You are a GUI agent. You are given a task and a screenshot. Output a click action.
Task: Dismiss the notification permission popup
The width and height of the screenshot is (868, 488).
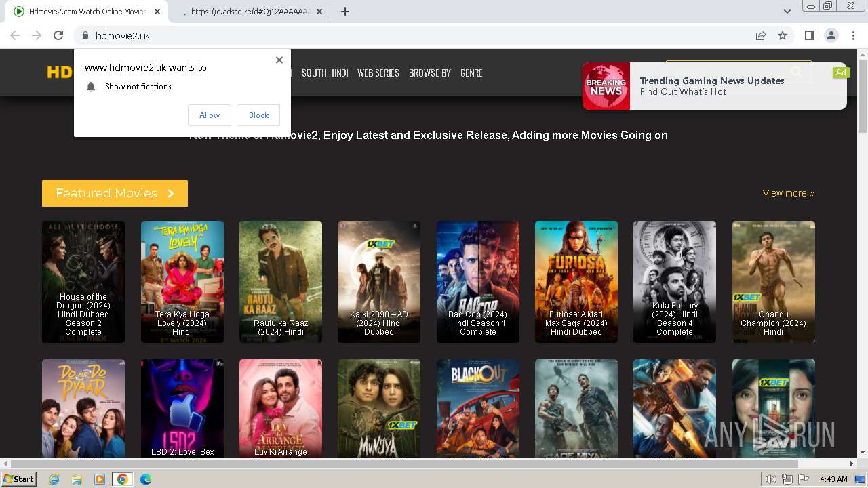pos(279,60)
